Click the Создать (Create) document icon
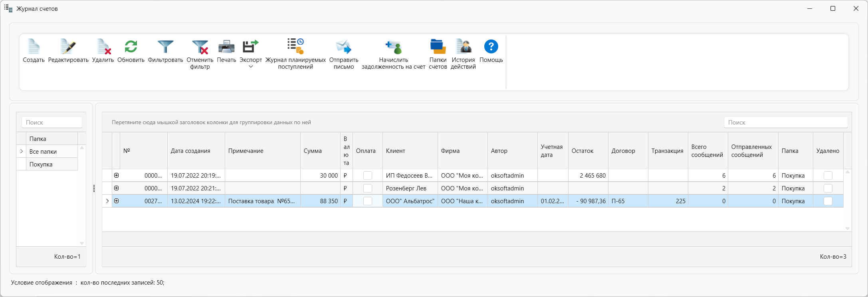 click(34, 47)
